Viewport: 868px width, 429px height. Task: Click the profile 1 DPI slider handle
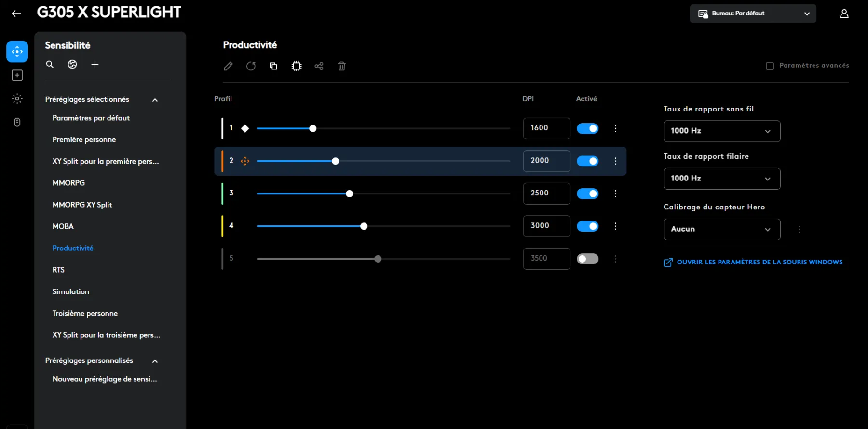312,128
